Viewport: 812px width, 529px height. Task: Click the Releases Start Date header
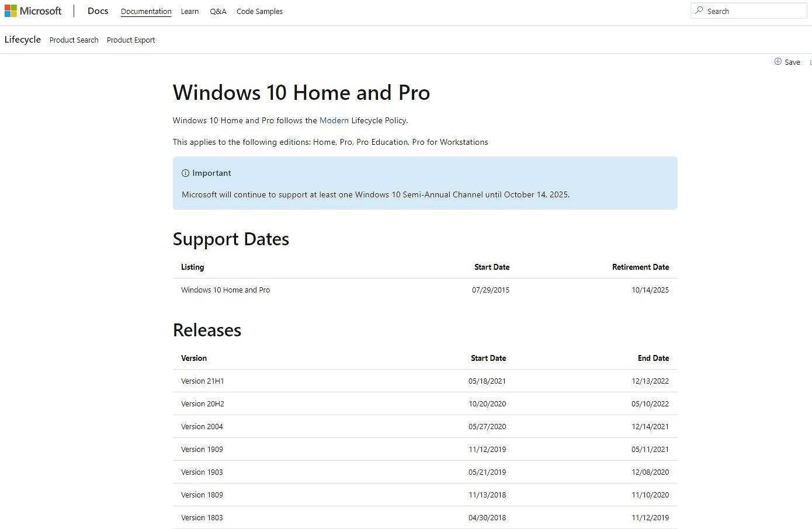pos(488,358)
